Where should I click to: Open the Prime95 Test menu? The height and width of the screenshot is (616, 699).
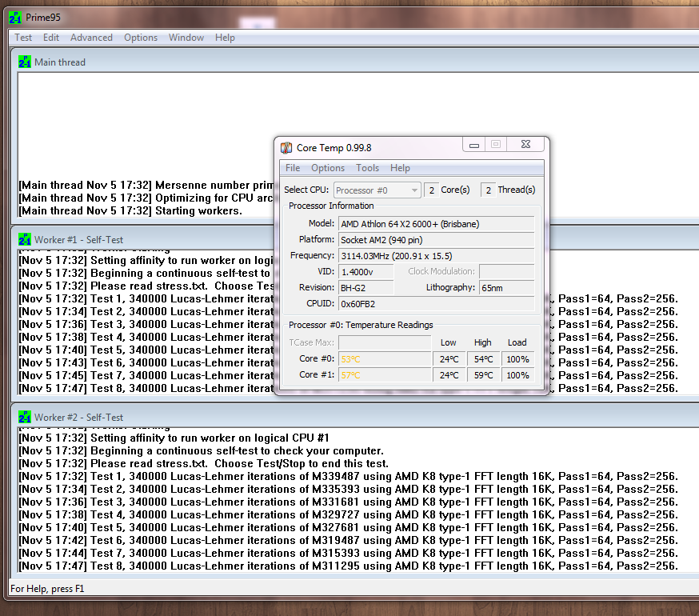[23, 38]
